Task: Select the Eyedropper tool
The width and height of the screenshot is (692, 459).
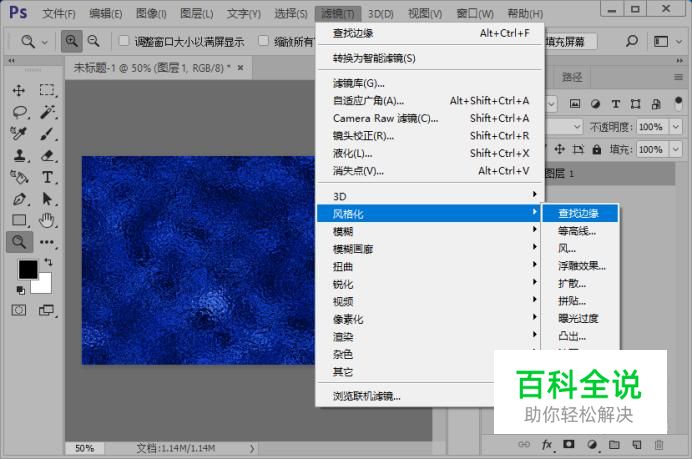Action: [x=19, y=133]
